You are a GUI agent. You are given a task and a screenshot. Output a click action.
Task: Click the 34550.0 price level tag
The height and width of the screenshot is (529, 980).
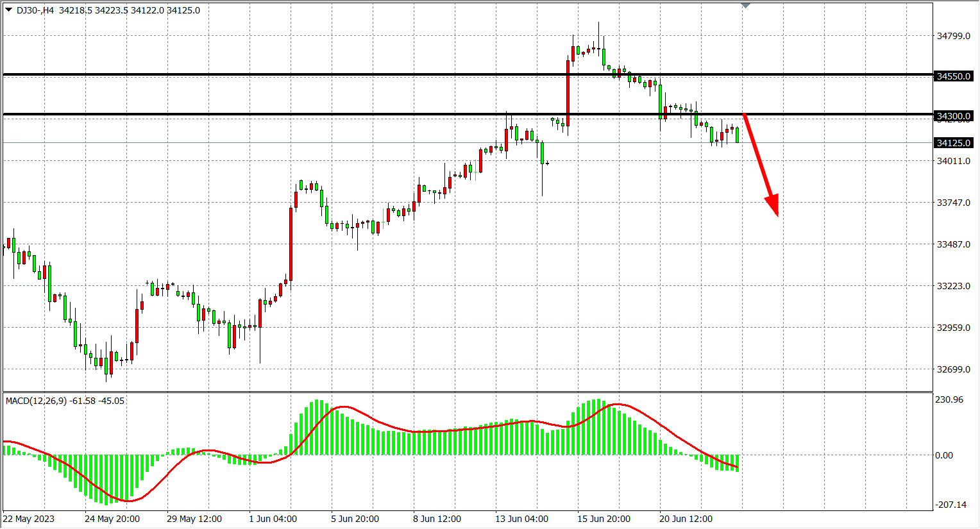click(954, 76)
